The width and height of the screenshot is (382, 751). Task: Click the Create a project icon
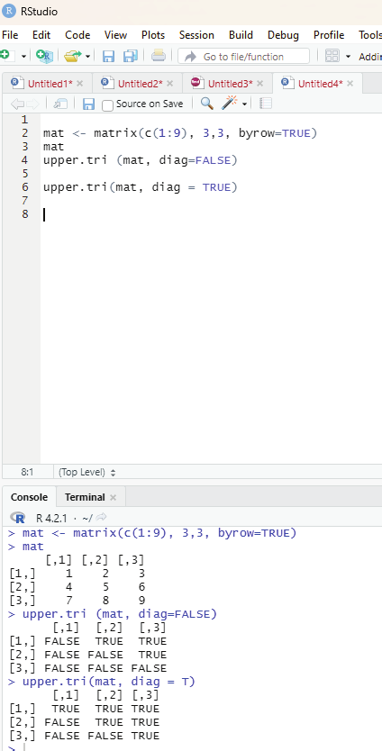[x=45, y=56]
